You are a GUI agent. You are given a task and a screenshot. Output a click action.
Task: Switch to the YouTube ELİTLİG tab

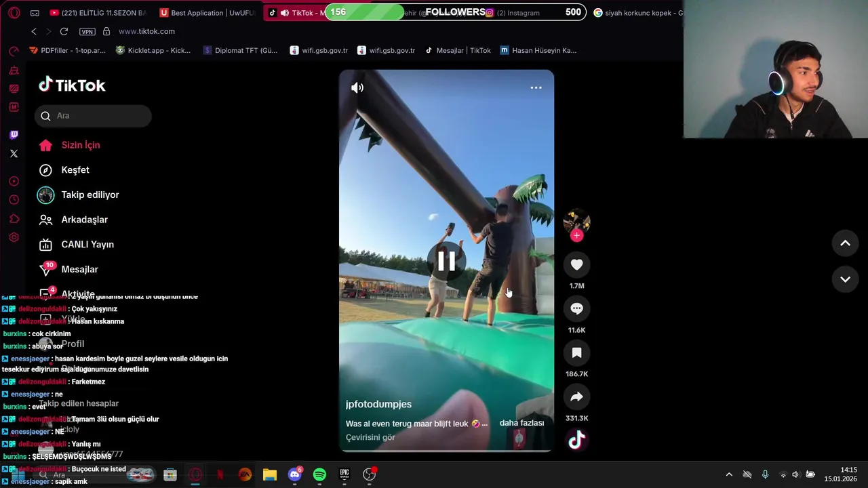98,13
